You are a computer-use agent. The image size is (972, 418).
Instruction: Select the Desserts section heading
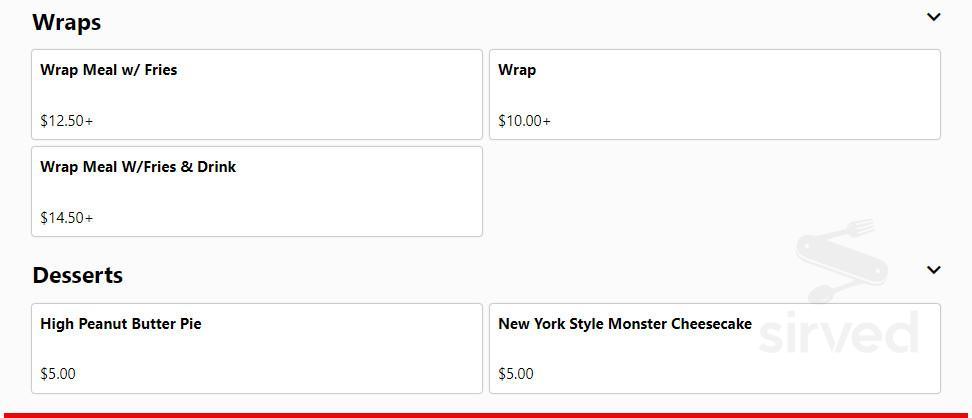[78, 275]
